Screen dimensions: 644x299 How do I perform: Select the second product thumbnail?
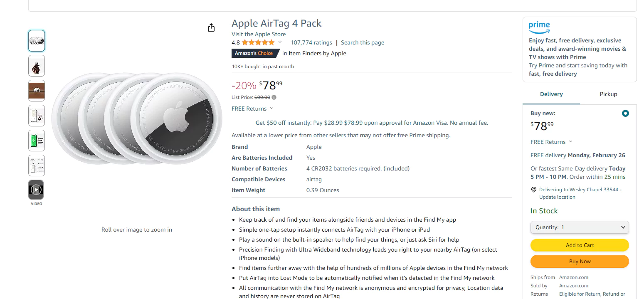(x=36, y=65)
